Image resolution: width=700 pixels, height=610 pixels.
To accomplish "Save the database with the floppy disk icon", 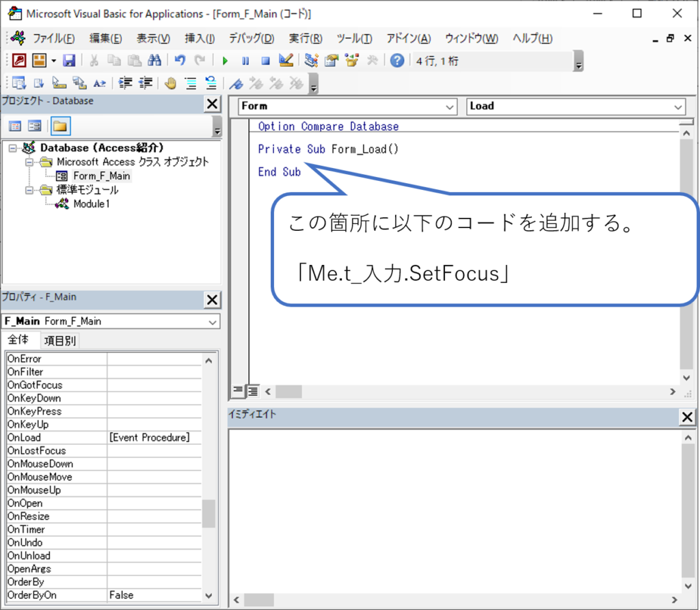I will coord(69,60).
